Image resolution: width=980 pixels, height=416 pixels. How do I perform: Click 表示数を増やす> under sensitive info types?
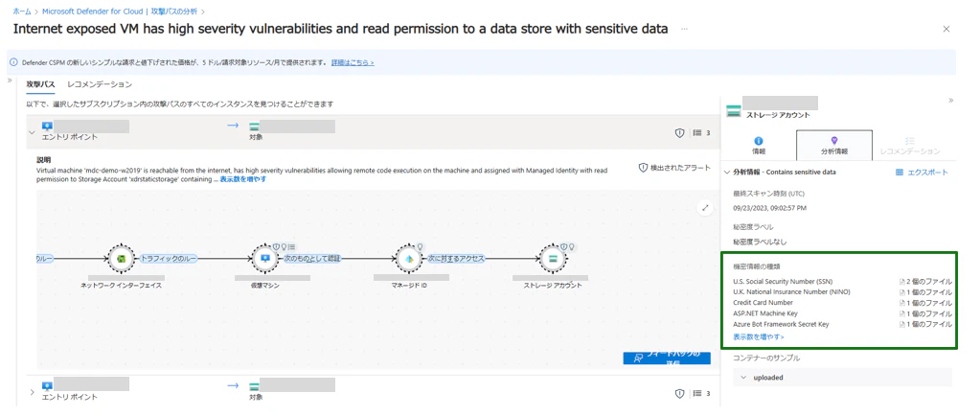[759, 336]
